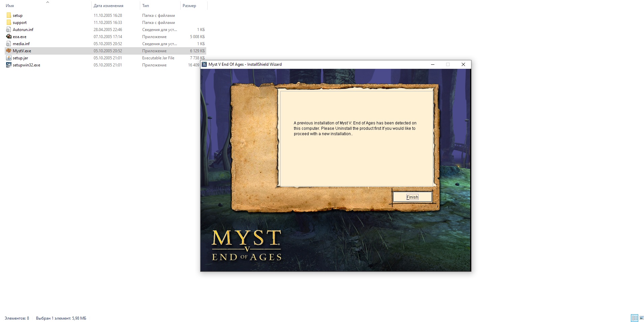644x322 pixels.
Task: Select the file name setup
Action: (18, 16)
